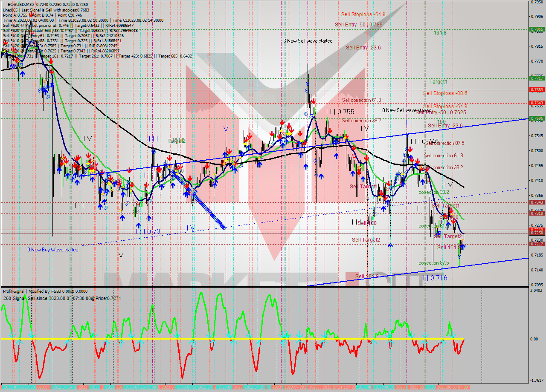Click the 0.7217 price tag
The width and height of the screenshot is (546, 392).
coord(537,244)
